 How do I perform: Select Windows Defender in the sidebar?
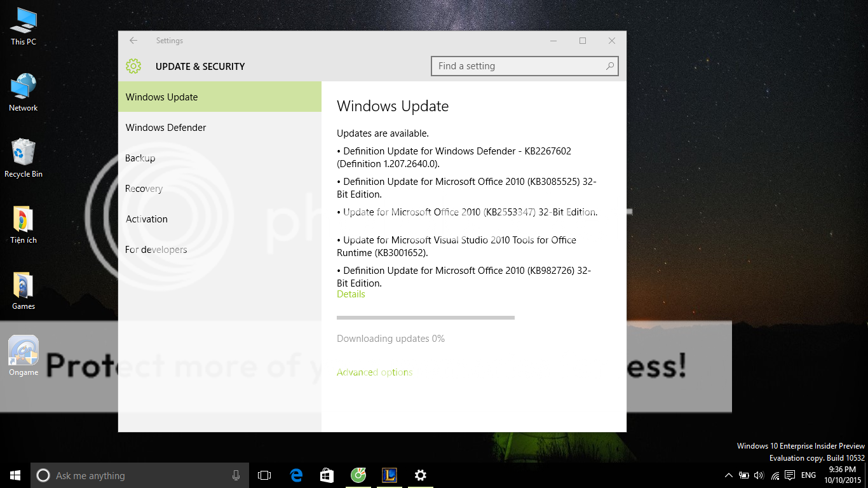166,128
